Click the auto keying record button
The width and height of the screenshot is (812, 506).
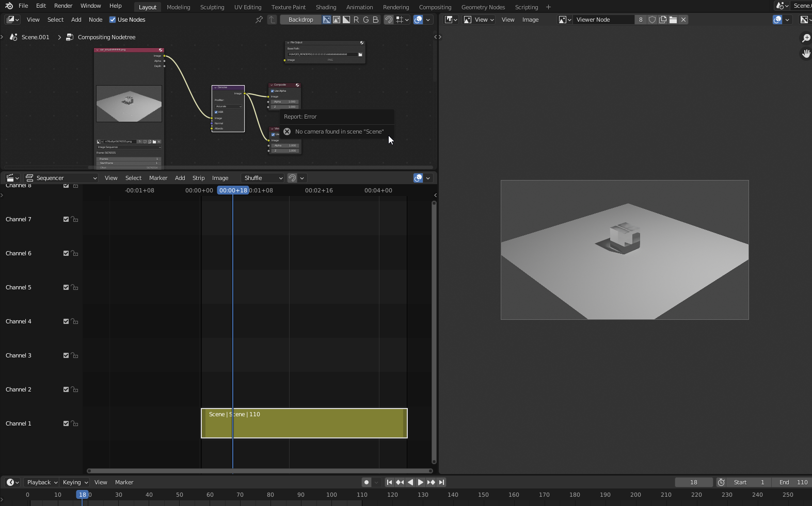pos(367,482)
